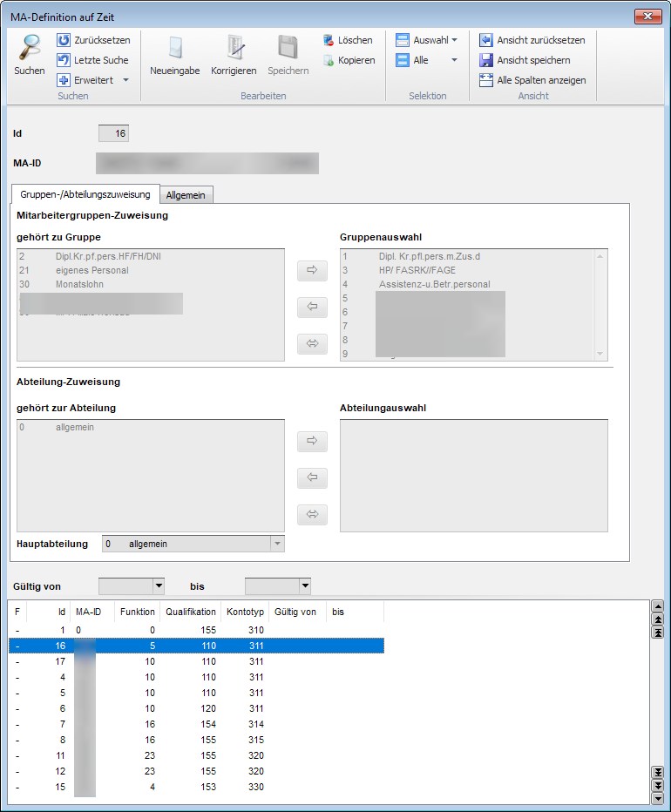Click the Qualifikation column header
Screen dimensions: 671x812
pyautogui.click(x=191, y=612)
